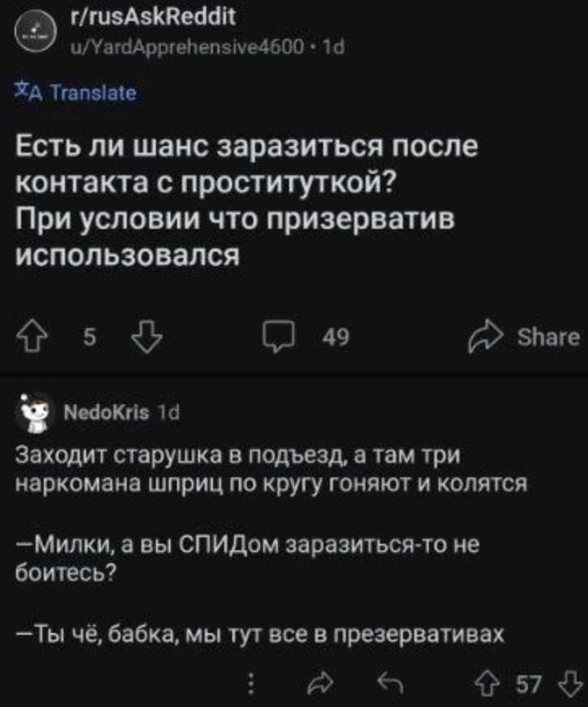
Task: Open the r/rusAskReddit community
Action: pyautogui.click(x=153, y=17)
